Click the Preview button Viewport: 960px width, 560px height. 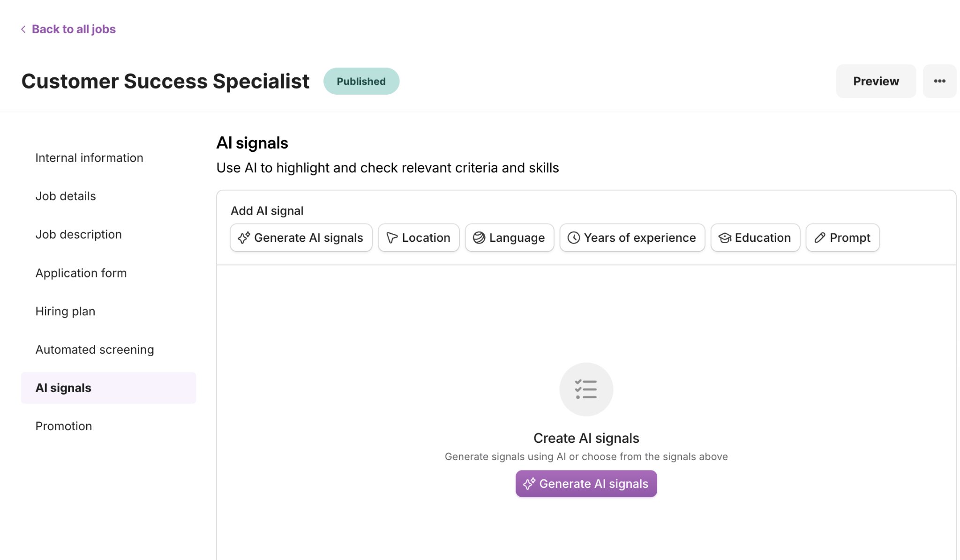pos(876,81)
